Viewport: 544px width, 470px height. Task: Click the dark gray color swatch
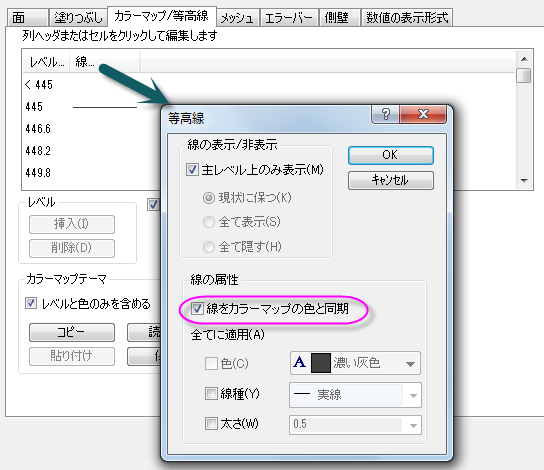coord(321,363)
